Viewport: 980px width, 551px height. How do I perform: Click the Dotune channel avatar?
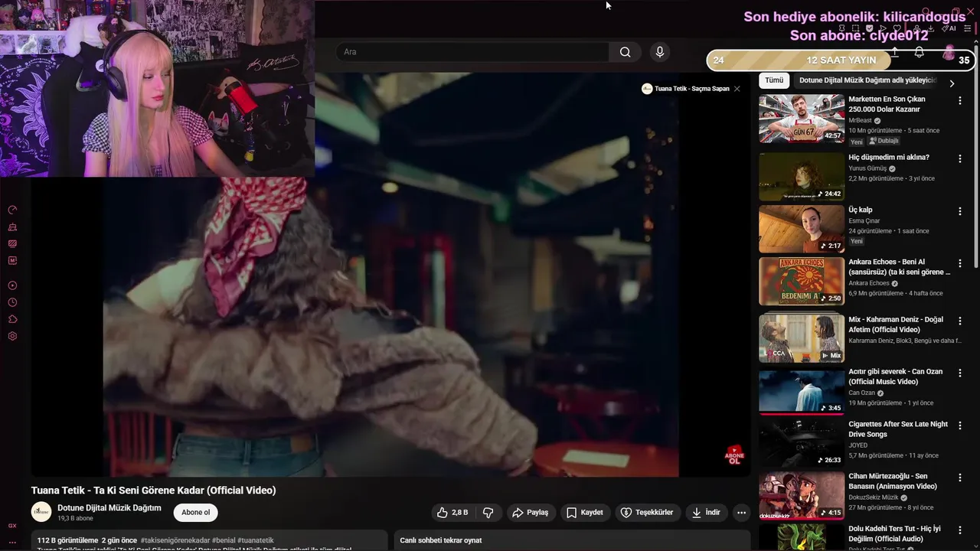coord(41,512)
